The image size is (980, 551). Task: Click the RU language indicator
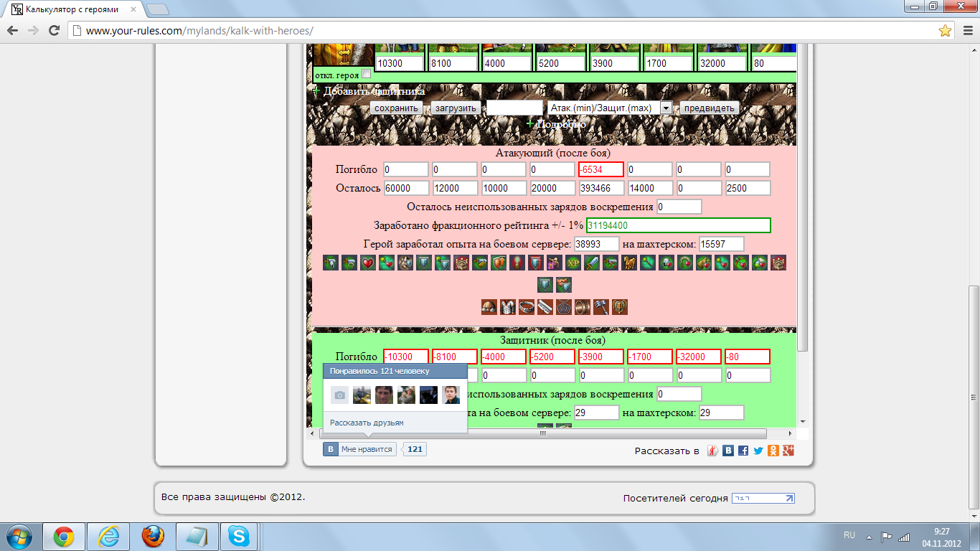coord(849,535)
